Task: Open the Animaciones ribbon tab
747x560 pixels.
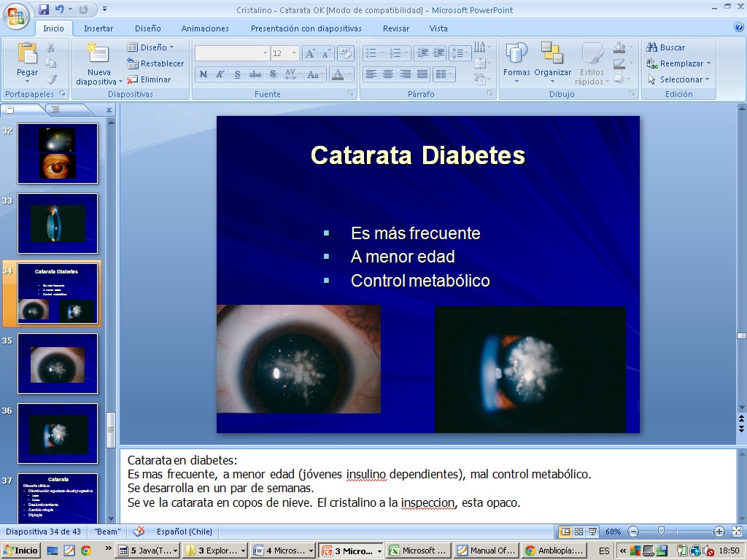Action: [x=205, y=28]
